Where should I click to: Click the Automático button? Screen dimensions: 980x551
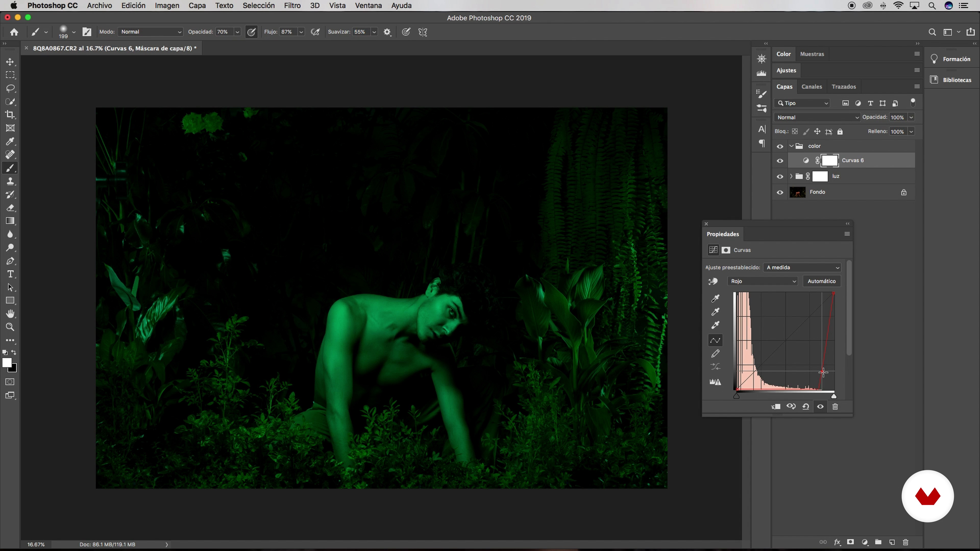pyautogui.click(x=821, y=281)
